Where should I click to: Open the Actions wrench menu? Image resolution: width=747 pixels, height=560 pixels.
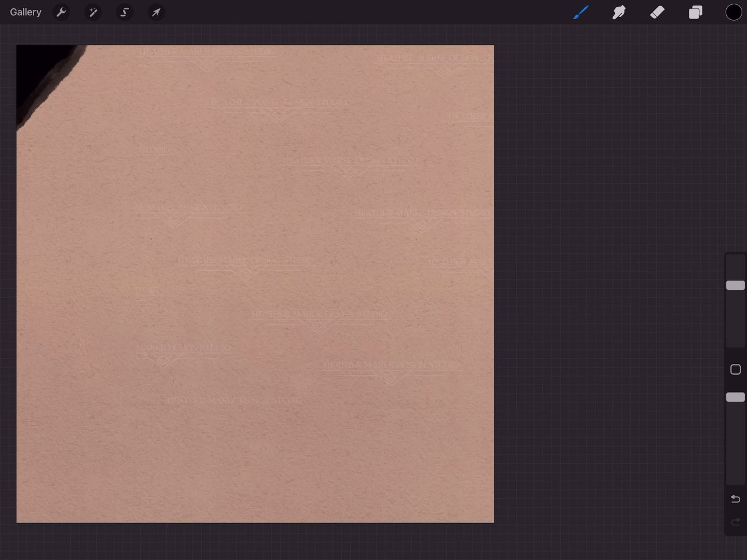tap(61, 12)
